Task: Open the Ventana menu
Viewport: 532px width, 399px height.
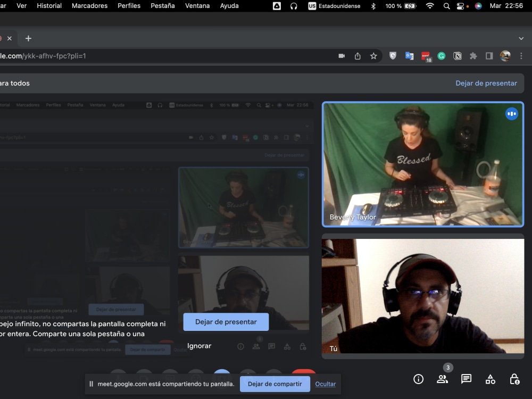Action: 197,6
